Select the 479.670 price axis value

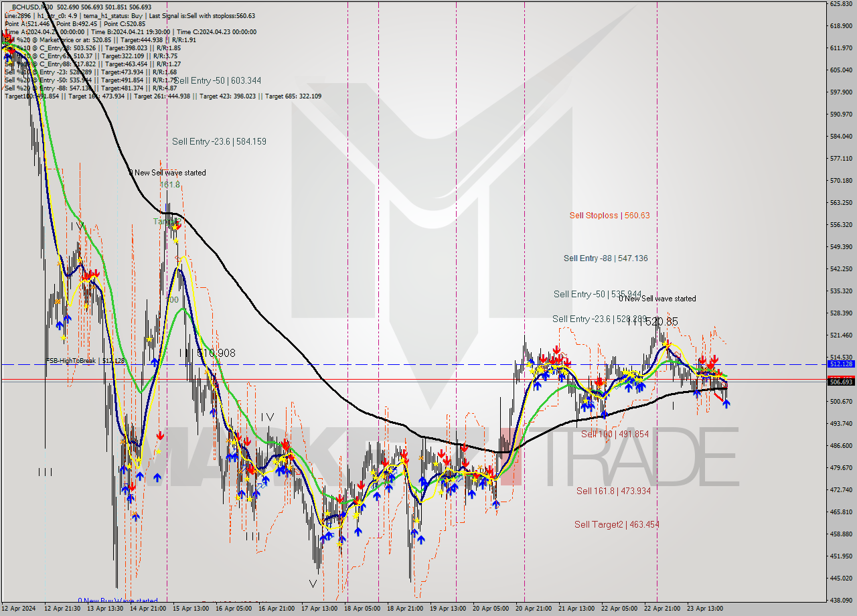[x=840, y=467]
